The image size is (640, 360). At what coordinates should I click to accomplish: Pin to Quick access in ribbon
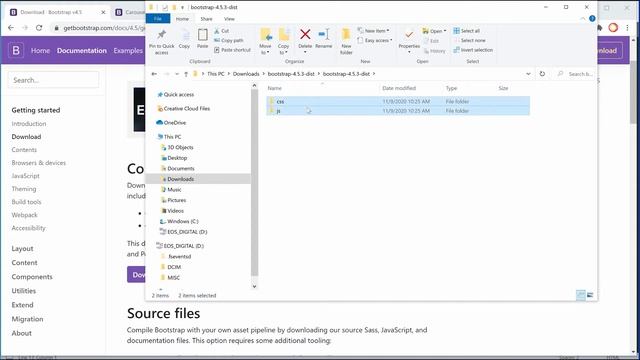pos(162,42)
